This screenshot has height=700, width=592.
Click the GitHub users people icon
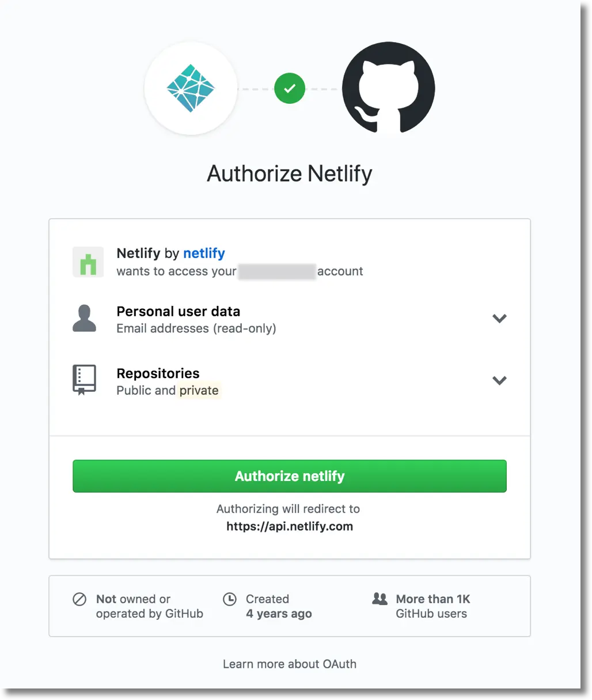380,599
